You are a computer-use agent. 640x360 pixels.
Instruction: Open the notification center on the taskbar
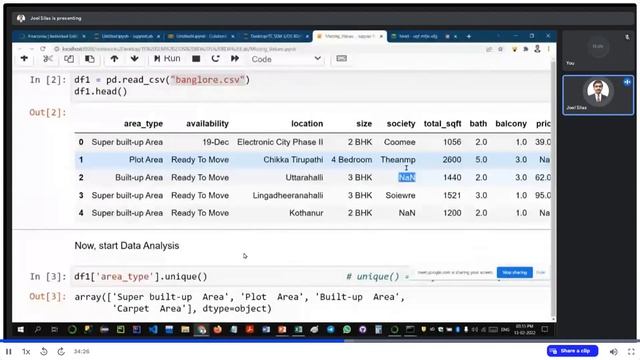(544, 329)
